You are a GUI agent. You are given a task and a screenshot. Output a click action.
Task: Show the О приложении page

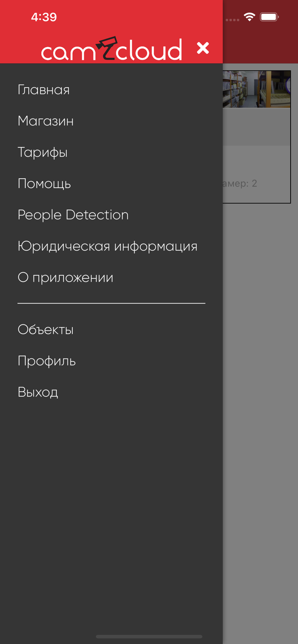click(x=65, y=278)
